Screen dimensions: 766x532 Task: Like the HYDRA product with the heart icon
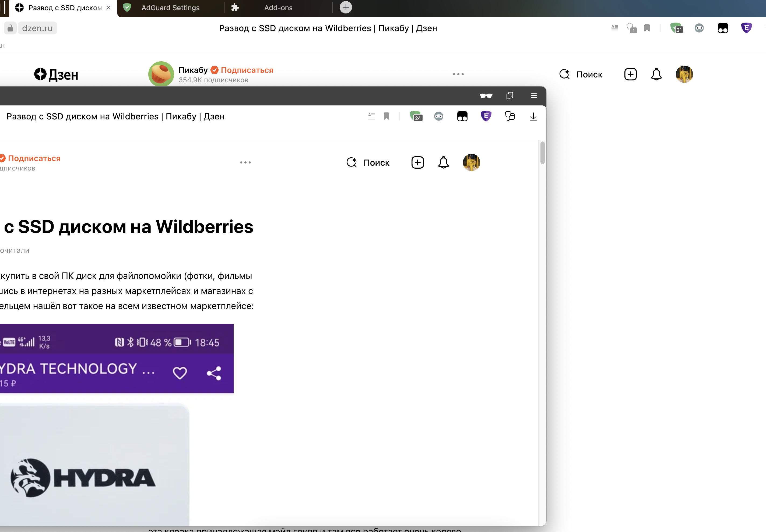(180, 373)
